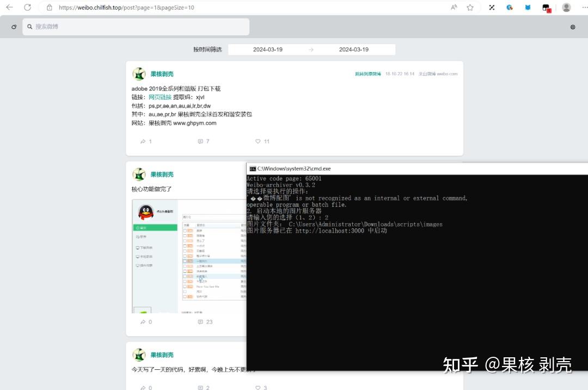Click the extension icon with red notification badge
The height and width of the screenshot is (390, 588).
click(546, 8)
